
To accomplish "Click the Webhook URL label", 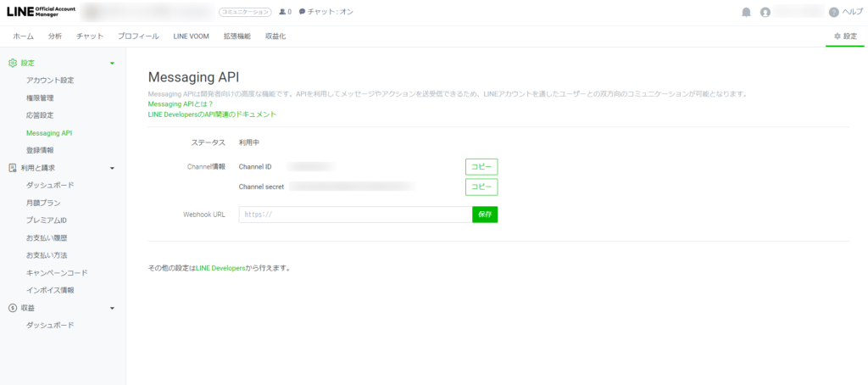I will (203, 215).
